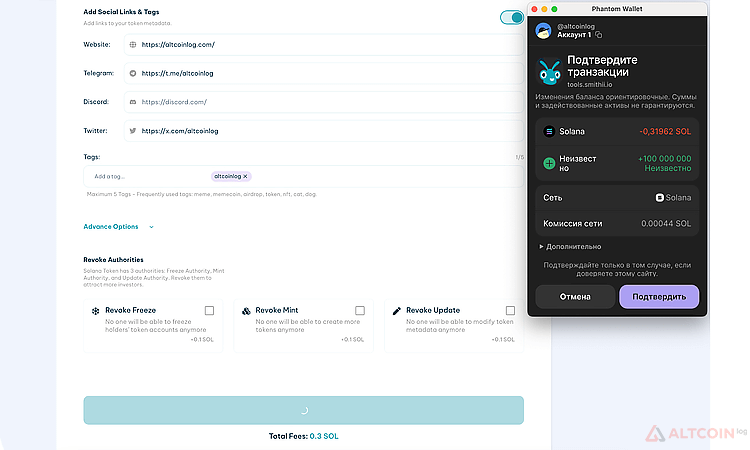The image size is (750, 450).
Task: Click the Аккаунт 1 account name
Action: pos(574,35)
